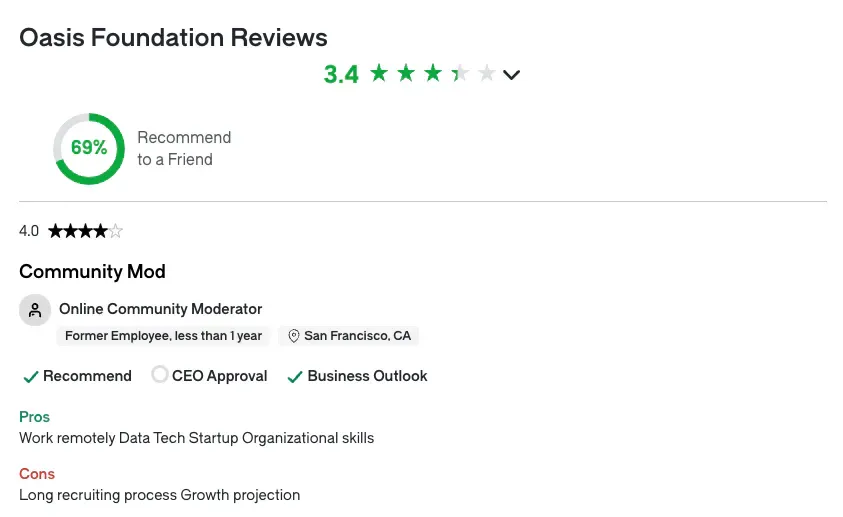Click the half-filled fourth overall rating star
The width and height of the screenshot is (843, 517).
pos(460,73)
